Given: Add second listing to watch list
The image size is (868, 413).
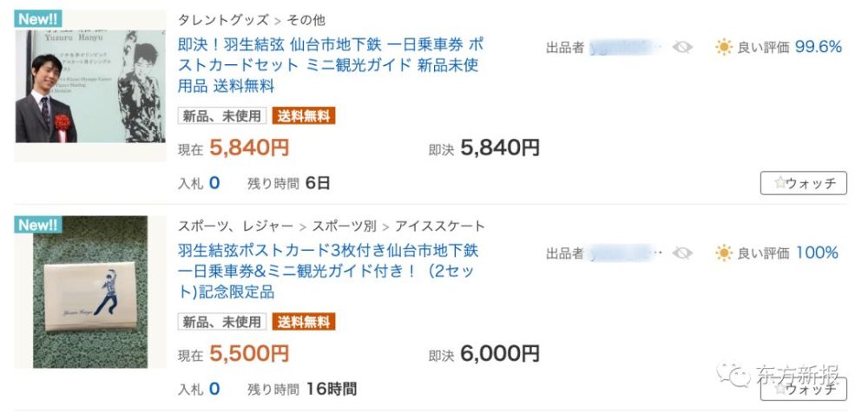Looking at the screenshot, I should point(803,390).
